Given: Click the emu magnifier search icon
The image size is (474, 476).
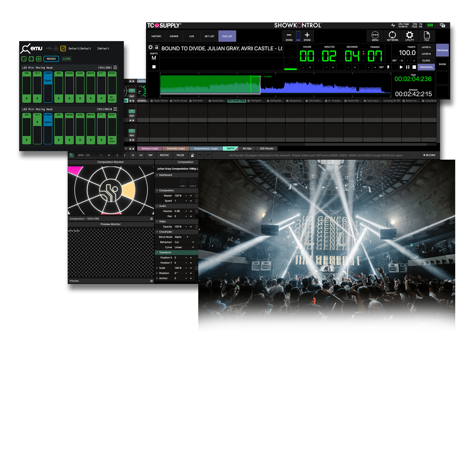Looking at the screenshot, I should coord(24,59).
